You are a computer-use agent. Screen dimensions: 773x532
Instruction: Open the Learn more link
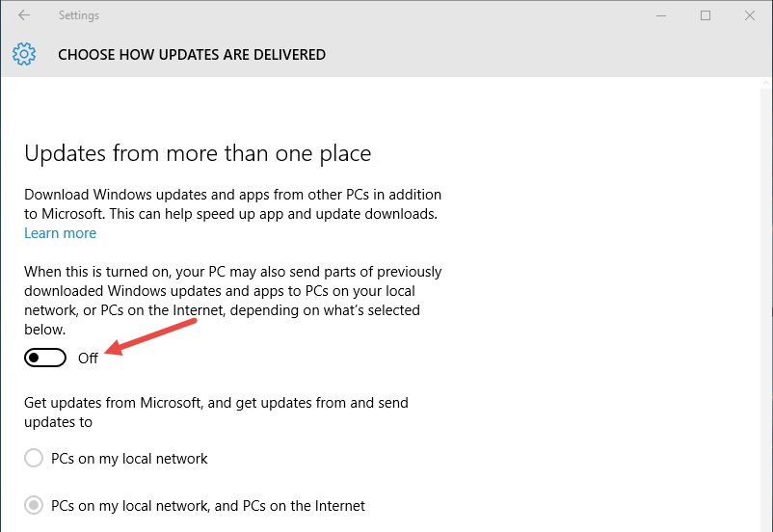pos(60,233)
